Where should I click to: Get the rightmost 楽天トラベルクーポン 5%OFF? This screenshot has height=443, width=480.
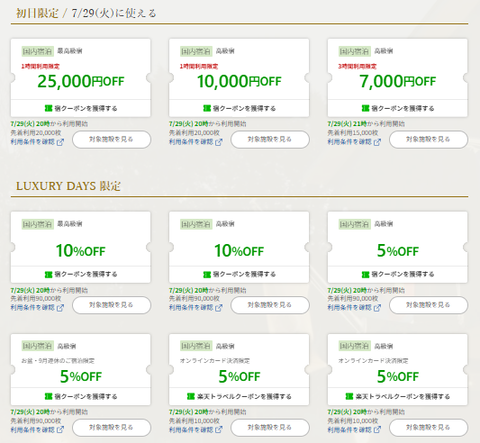pos(398,396)
